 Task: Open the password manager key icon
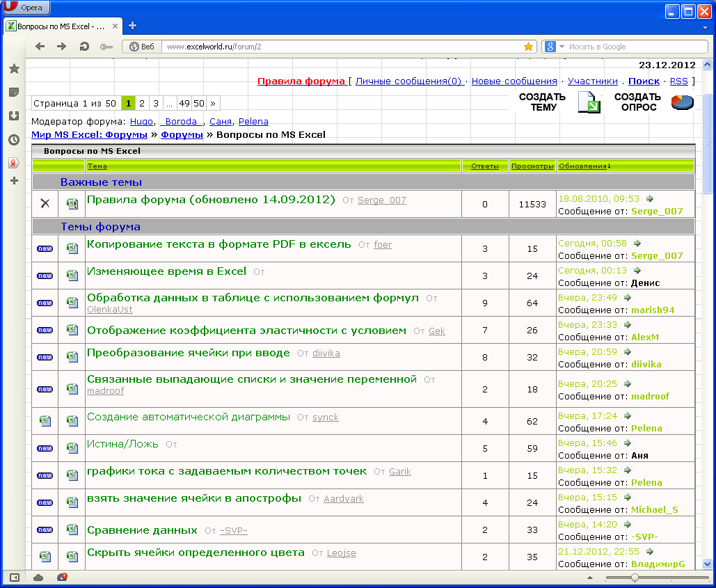pos(106,47)
